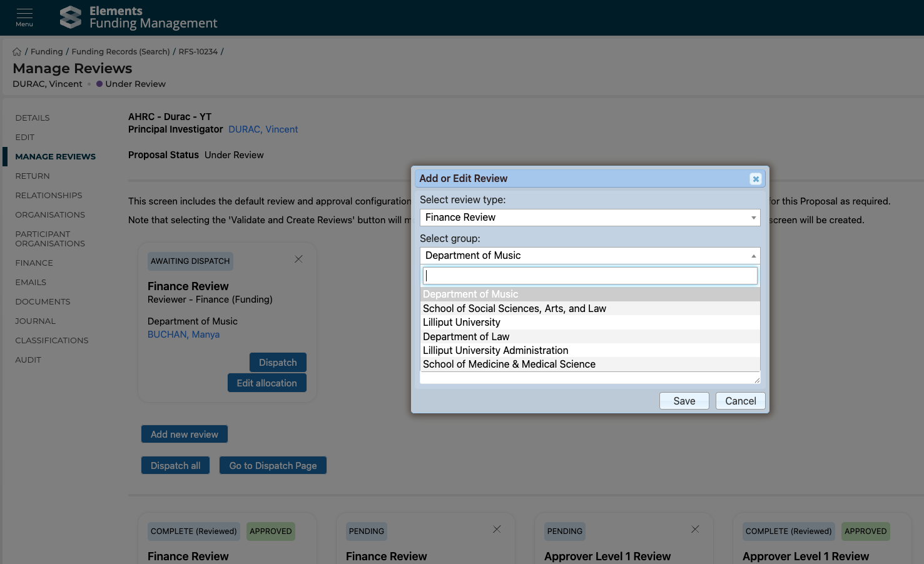Go to the home breadcrumb icon
The width and height of the screenshot is (924, 564).
(x=17, y=52)
